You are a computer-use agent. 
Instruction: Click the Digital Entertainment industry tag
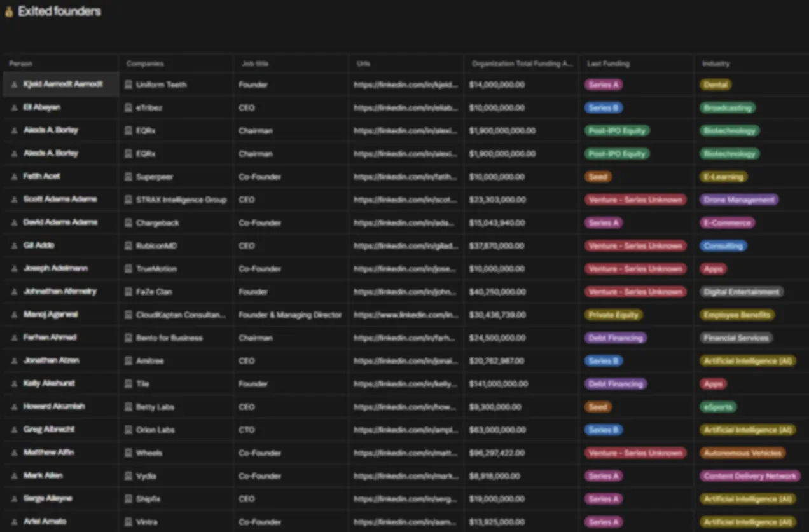coord(742,292)
